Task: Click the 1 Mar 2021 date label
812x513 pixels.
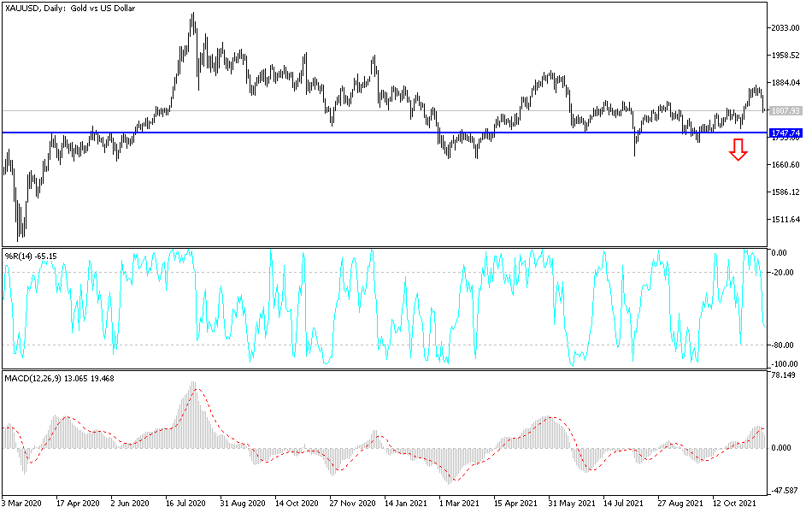Action: [459, 503]
